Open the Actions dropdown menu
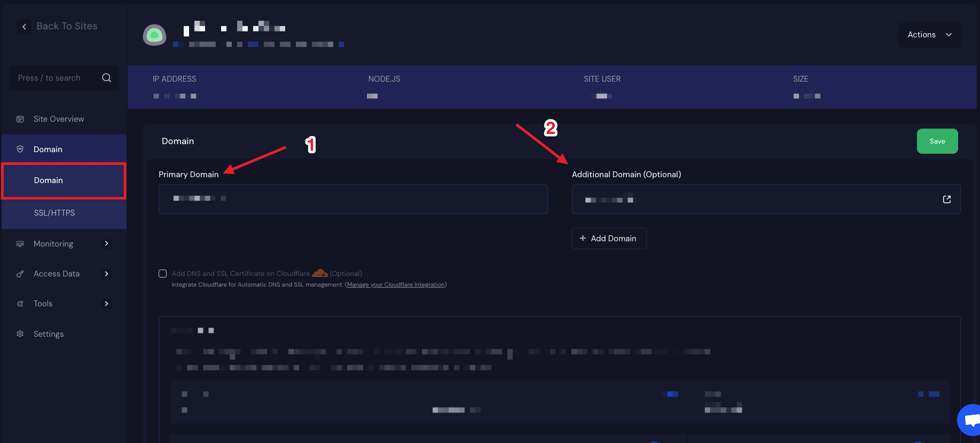The width and height of the screenshot is (980, 443). coord(929,35)
